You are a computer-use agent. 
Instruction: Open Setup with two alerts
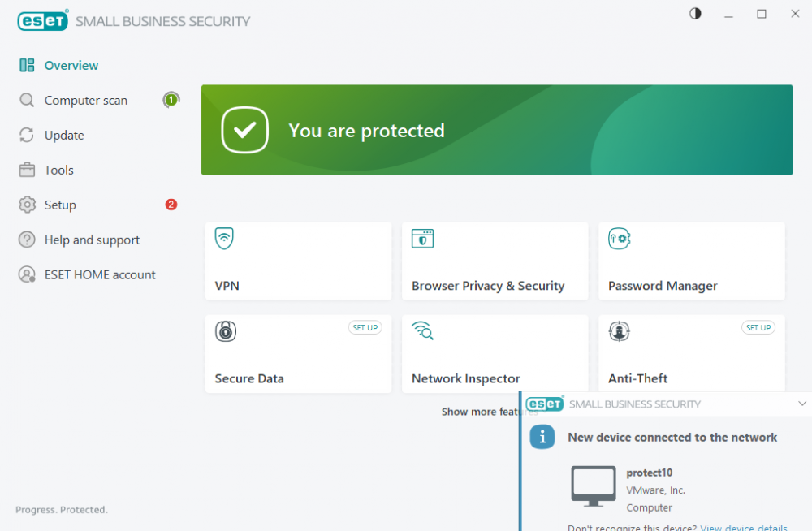(60, 205)
